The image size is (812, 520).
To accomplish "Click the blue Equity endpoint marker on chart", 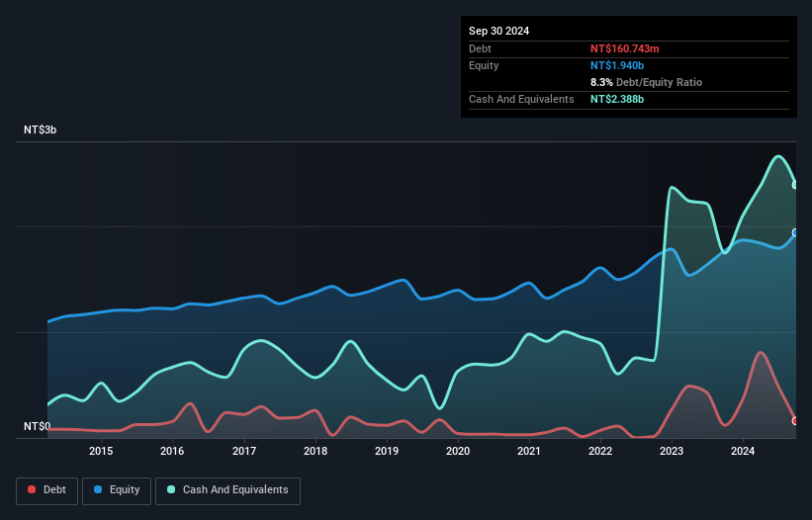I will (x=795, y=233).
